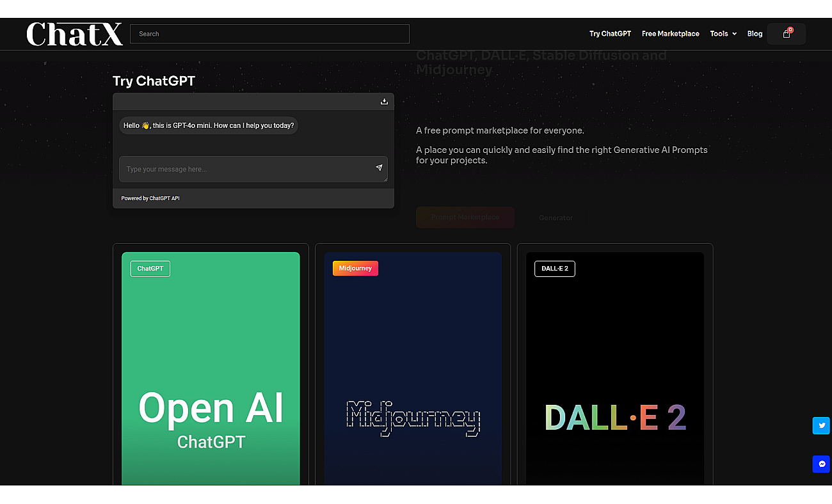Click the Generator button
Viewport: 832px width, 504px height.
[x=556, y=218]
